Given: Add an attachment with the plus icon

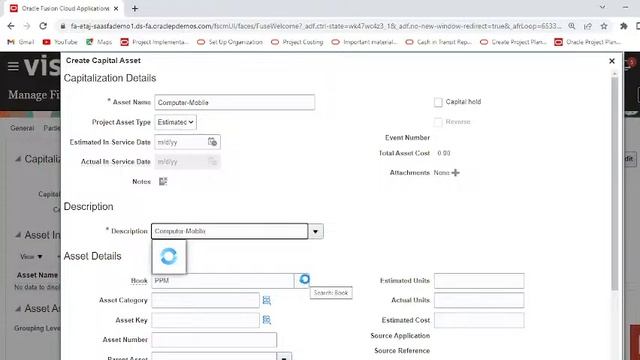Looking at the screenshot, I should (x=456, y=173).
